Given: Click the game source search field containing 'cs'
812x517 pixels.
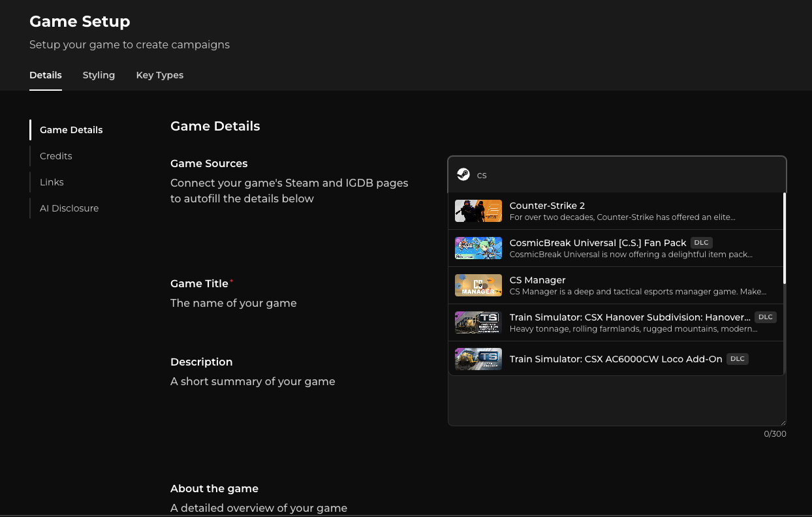Looking at the screenshot, I should coord(617,174).
